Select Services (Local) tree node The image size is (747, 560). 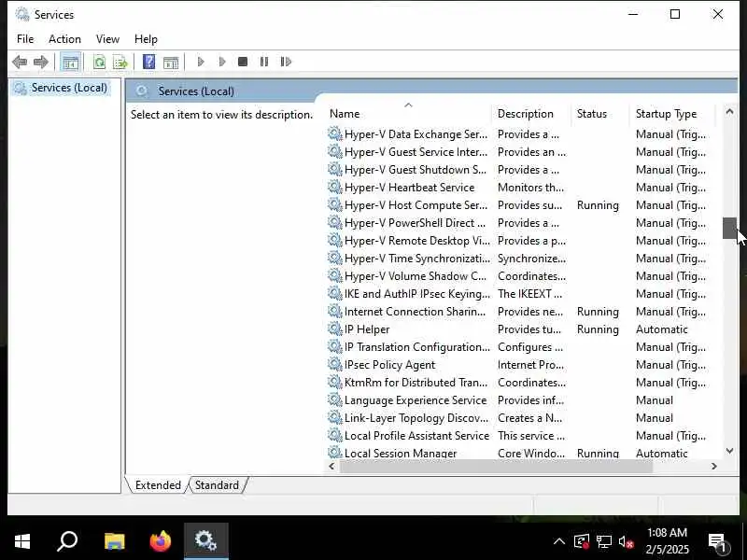point(61,88)
